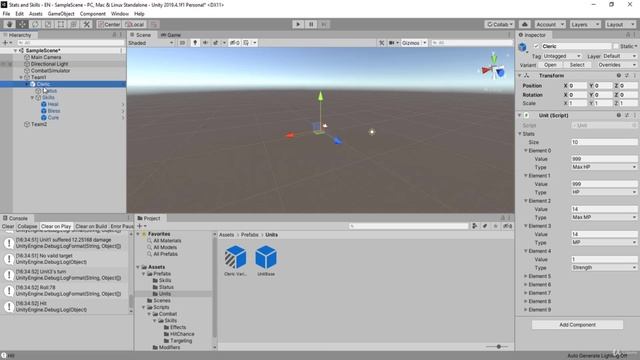This screenshot has width=640, height=360.
Task: Click the prefab Open button
Action: click(550, 65)
